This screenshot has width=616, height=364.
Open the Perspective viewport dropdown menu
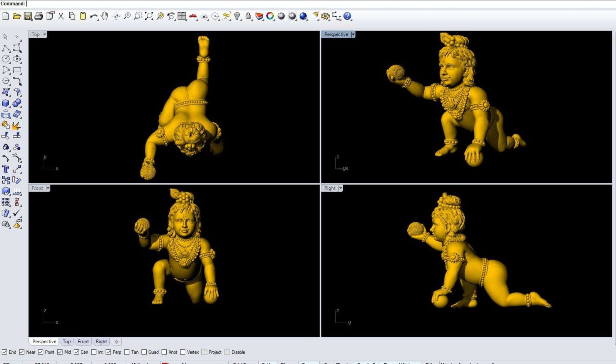coord(353,35)
